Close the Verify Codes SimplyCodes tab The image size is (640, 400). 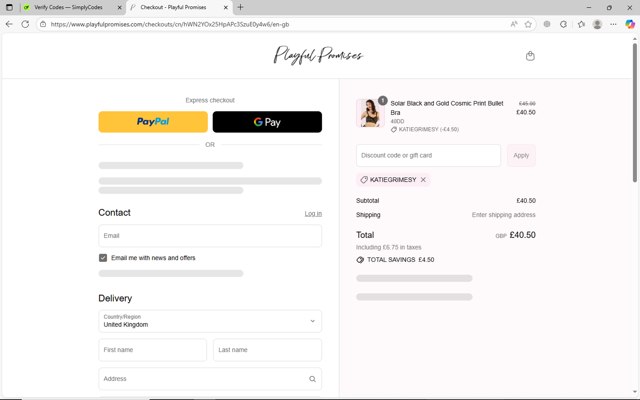click(120, 7)
